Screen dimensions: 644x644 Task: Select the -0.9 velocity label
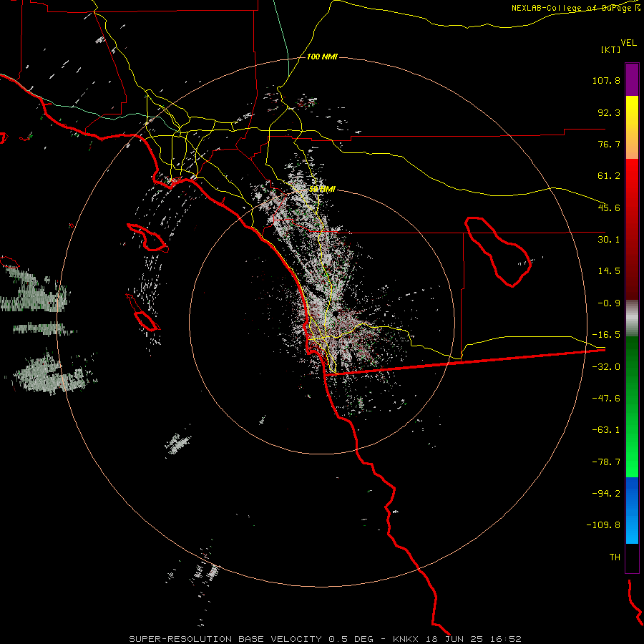[x=609, y=303]
